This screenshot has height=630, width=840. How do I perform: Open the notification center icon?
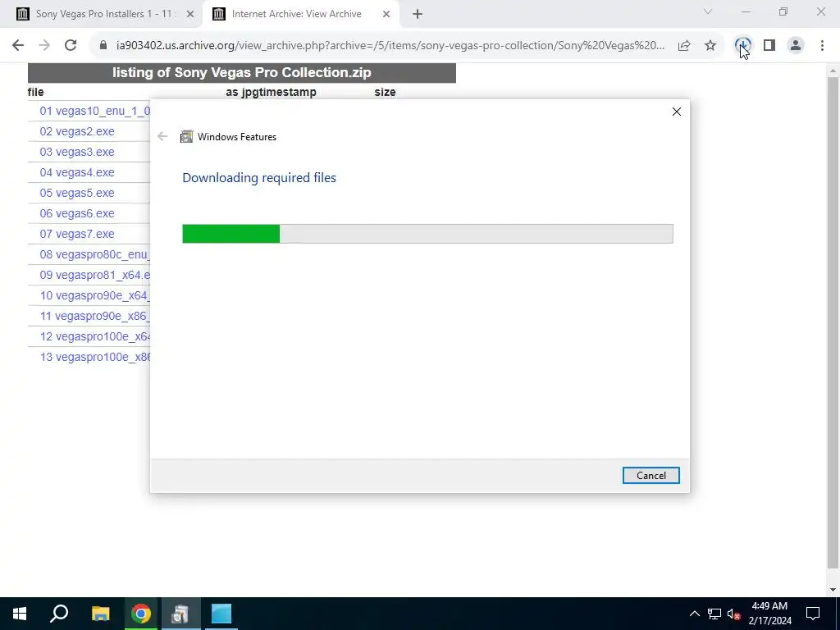click(x=813, y=614)
